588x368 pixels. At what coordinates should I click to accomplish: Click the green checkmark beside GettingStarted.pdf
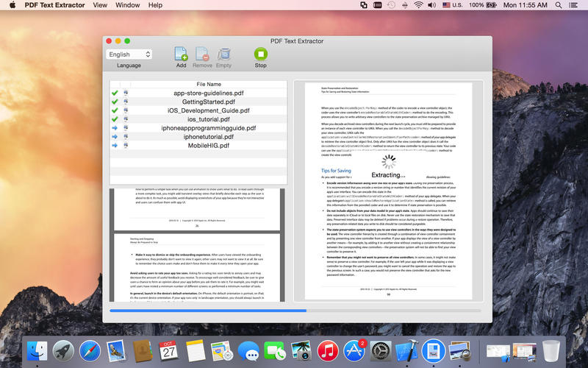tap(115, 102)
